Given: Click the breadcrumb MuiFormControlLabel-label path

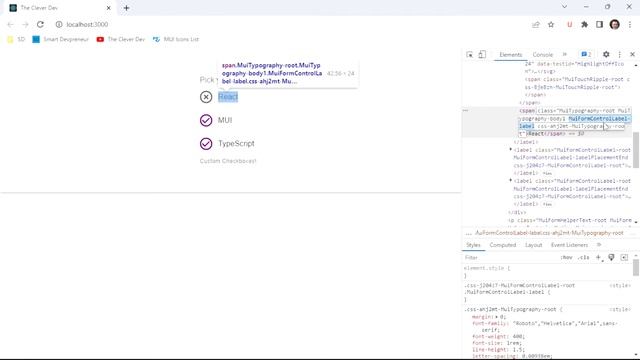Looking at the screenshot, I should point(549,233).
